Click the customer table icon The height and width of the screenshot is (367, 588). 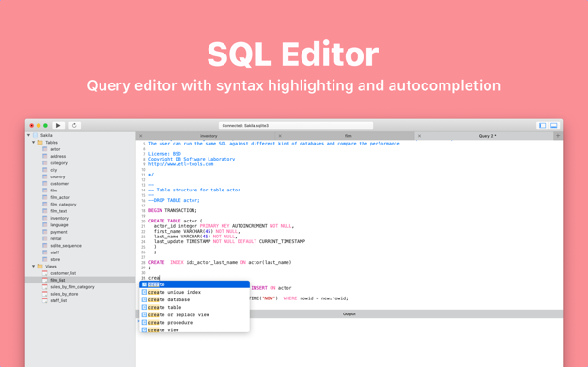45,184
